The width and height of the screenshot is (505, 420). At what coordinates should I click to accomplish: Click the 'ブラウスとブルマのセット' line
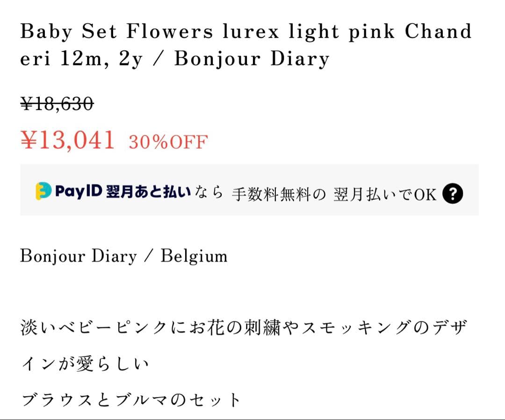point(130,400)
